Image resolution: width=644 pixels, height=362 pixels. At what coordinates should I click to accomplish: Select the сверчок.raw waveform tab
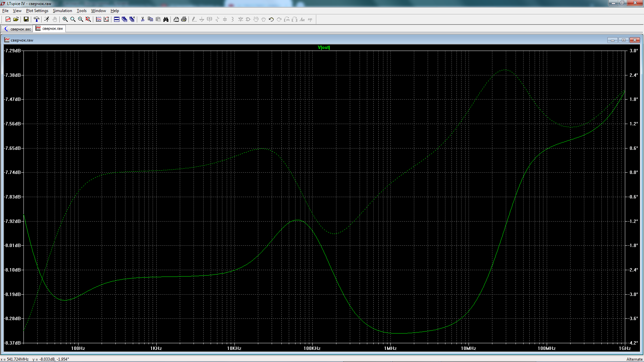(50, 29)
